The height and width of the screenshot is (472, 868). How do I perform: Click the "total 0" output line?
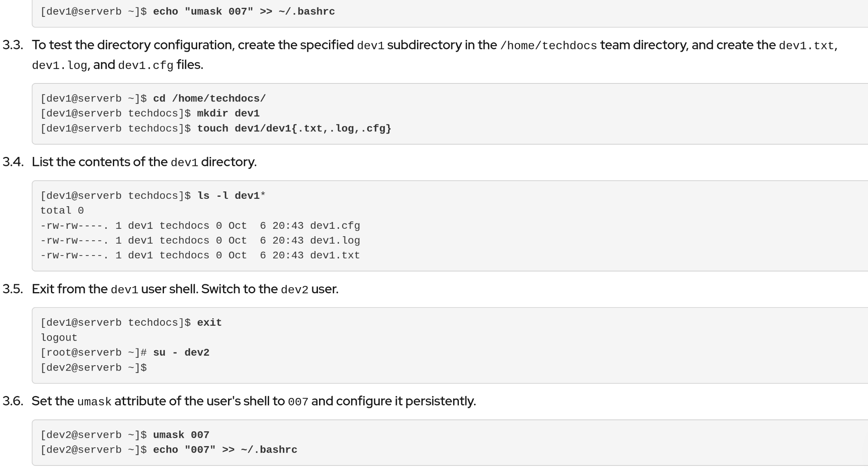[62, 211]
